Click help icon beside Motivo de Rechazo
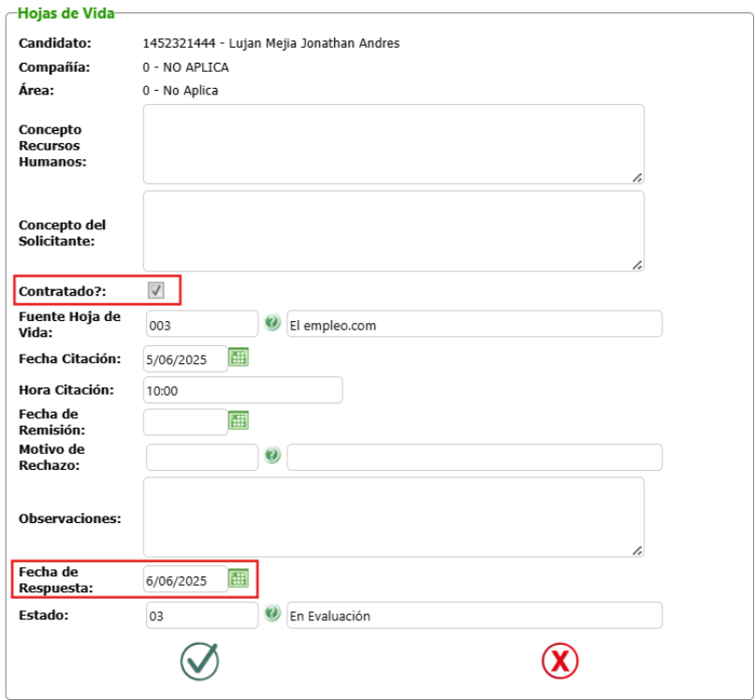Image resolution: width=756 pixels, height=700 pixels. click(272, 456)
